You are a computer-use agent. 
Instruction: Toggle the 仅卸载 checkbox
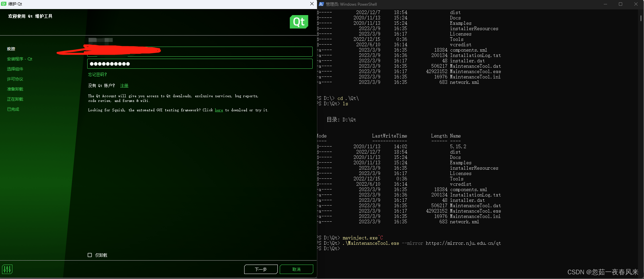pyautogui.click(x=90, y=255)
